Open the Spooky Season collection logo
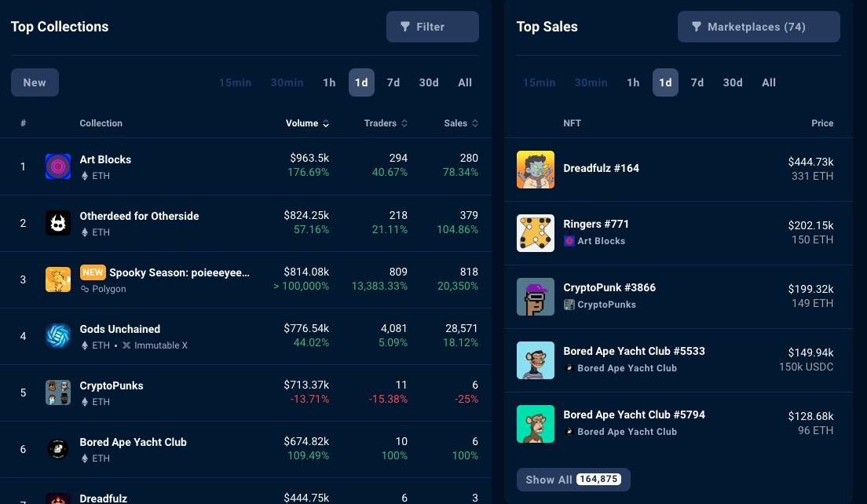This screenshot has width=867, height=504. click(x=58, y=279)
